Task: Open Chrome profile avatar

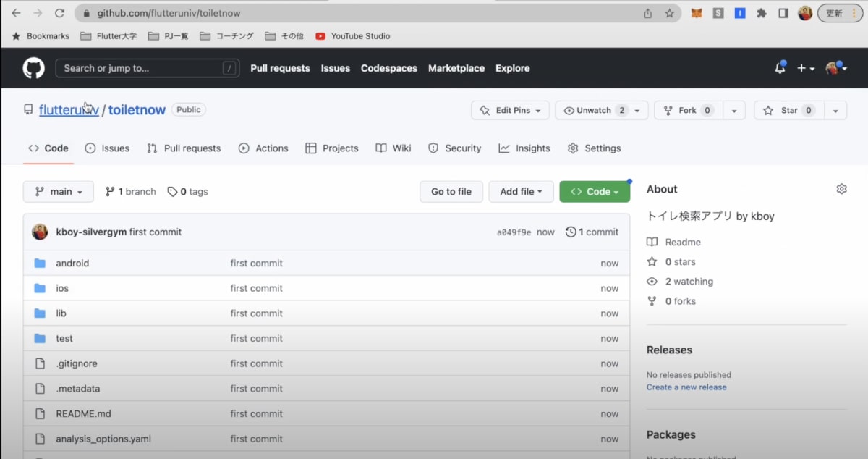Action: pyautogui.click(x=805, y=13)
